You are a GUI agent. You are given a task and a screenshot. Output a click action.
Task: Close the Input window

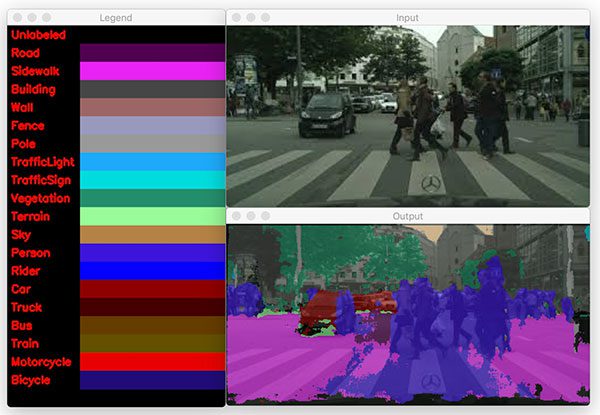click(236, 18)
